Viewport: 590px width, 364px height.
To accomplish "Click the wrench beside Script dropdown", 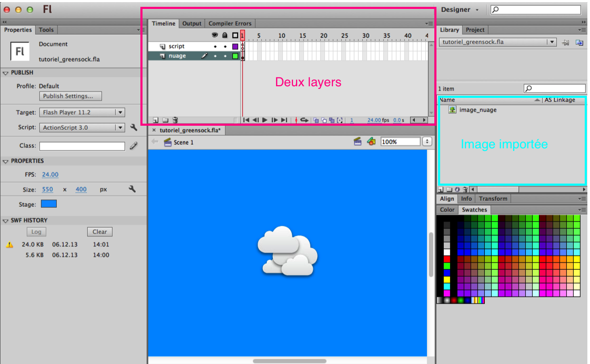I will tap(134, 127).
